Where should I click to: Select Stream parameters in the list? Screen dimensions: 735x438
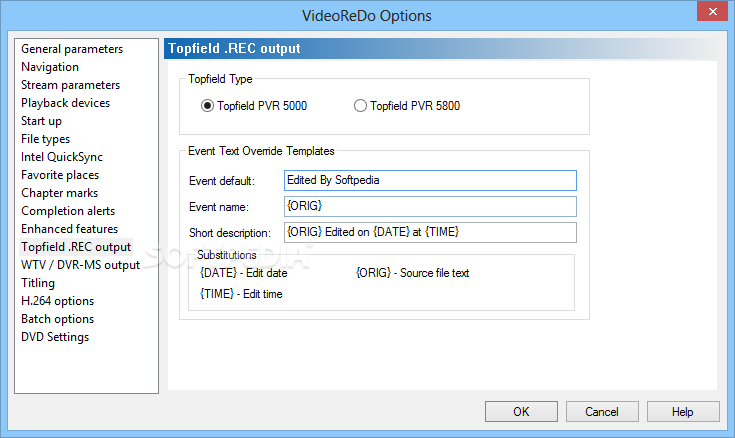(x=70, y=85)
